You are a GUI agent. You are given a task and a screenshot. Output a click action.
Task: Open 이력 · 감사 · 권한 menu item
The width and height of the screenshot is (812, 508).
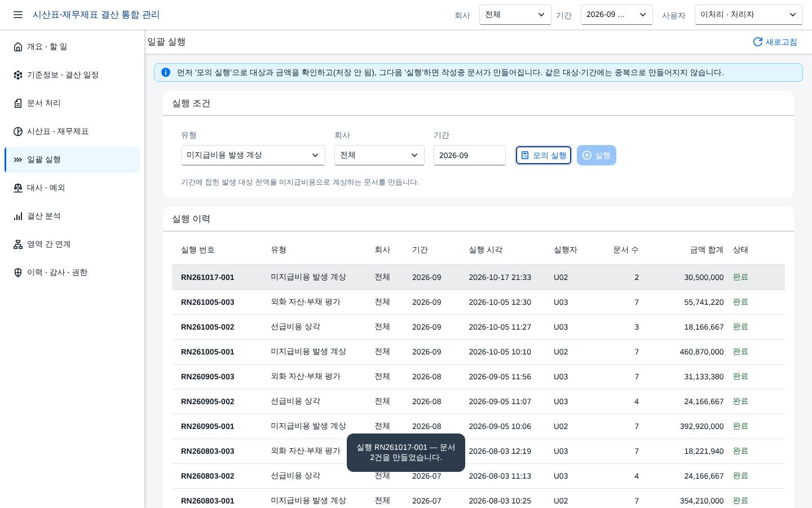[x=72, y=273]
